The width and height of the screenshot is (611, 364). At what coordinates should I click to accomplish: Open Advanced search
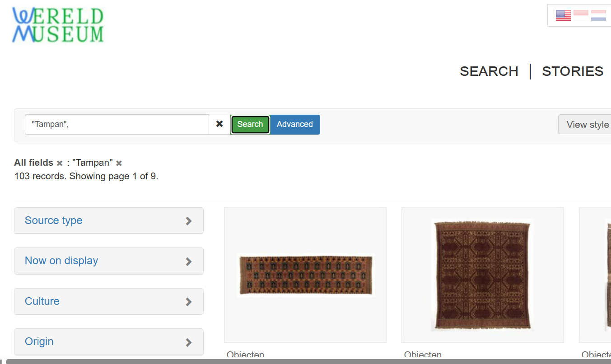point(295,124)
